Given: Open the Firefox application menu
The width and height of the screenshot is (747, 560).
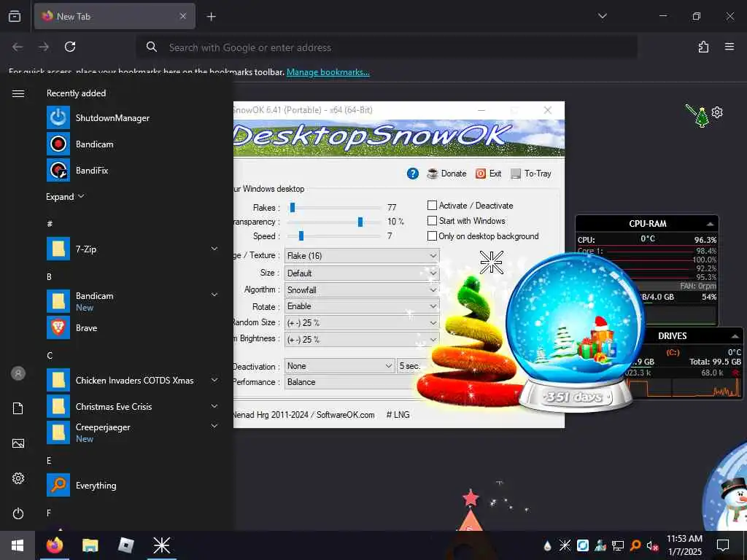Looking at the screenshot, I should (729, 47).
